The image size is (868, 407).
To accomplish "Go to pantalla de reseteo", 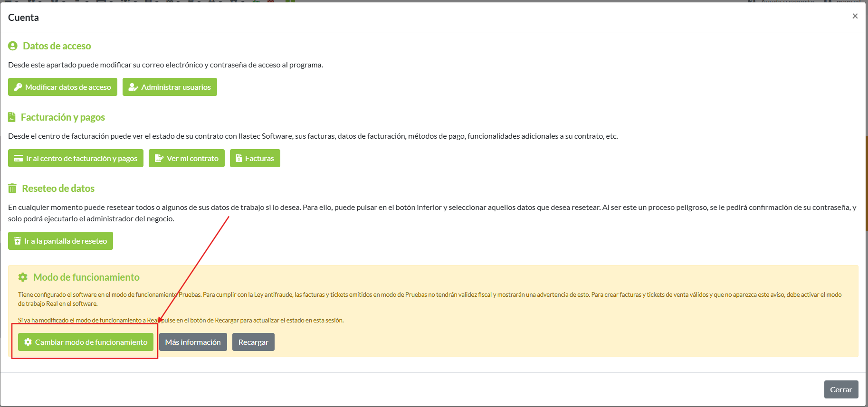I will pyautogui.click(x=60, y=241).
